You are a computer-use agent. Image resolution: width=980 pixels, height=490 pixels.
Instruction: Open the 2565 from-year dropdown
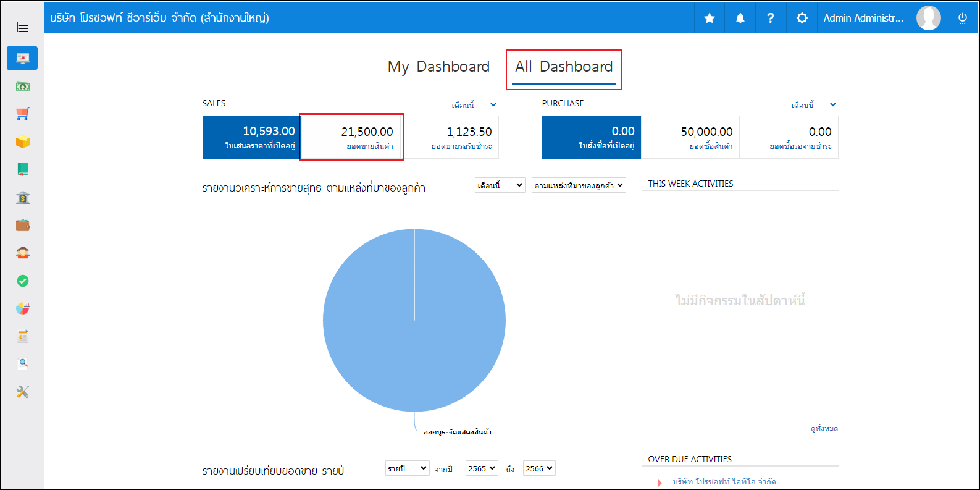[x=482, y=468]
